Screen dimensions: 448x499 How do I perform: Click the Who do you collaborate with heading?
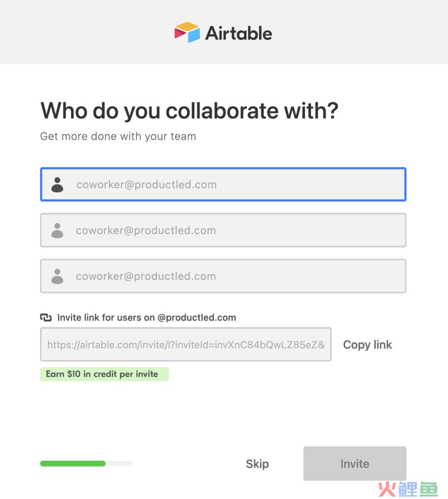pyautogui.click(x=190, y=111)
